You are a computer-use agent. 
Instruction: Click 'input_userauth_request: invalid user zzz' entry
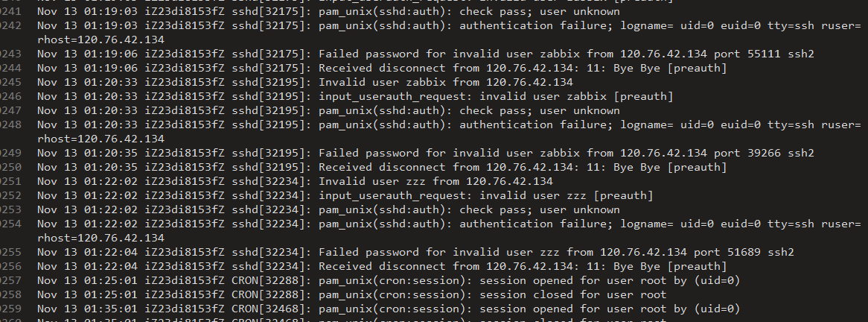click(x=485, y=195)
